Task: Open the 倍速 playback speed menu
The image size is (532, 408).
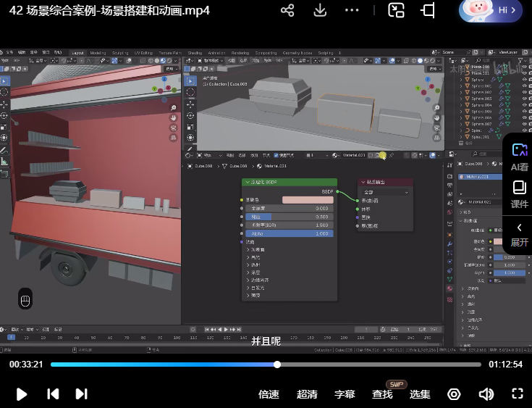Action: point(269,394)
